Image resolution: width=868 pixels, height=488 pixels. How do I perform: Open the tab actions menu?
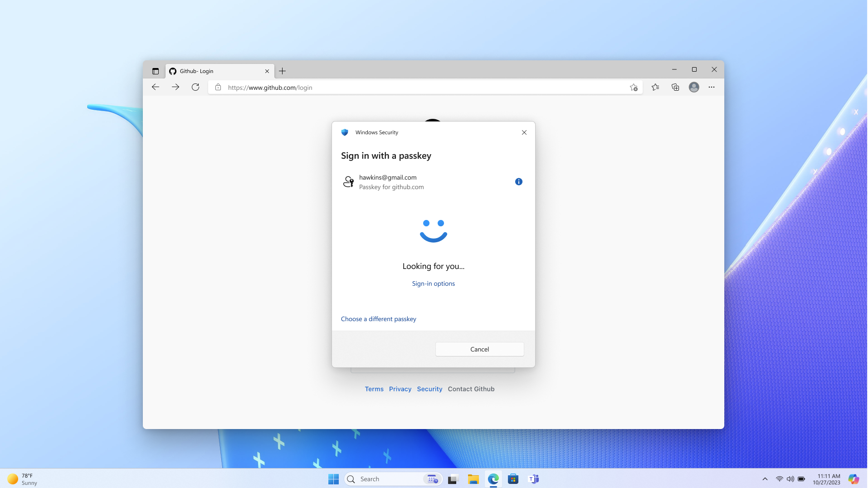click(x=155, y=71)
